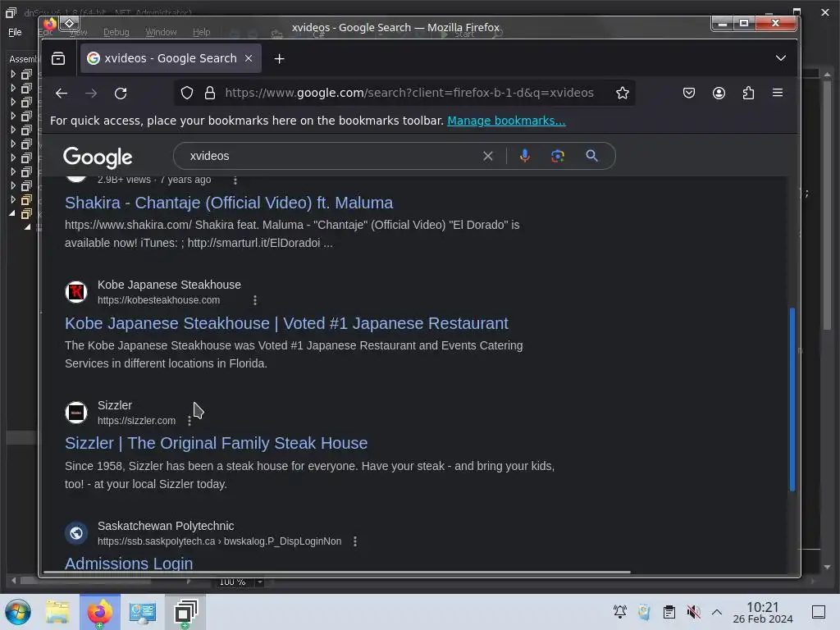Screen dimensions: 840x630
Task: Click the Firefox page vertical scrollbar thumb
Action: (792, 399)
